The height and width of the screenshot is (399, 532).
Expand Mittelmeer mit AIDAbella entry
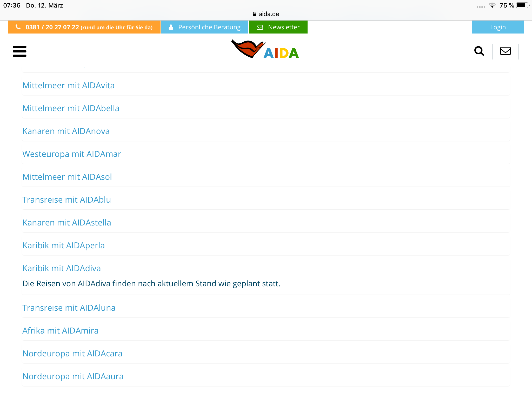coord(71,108)
